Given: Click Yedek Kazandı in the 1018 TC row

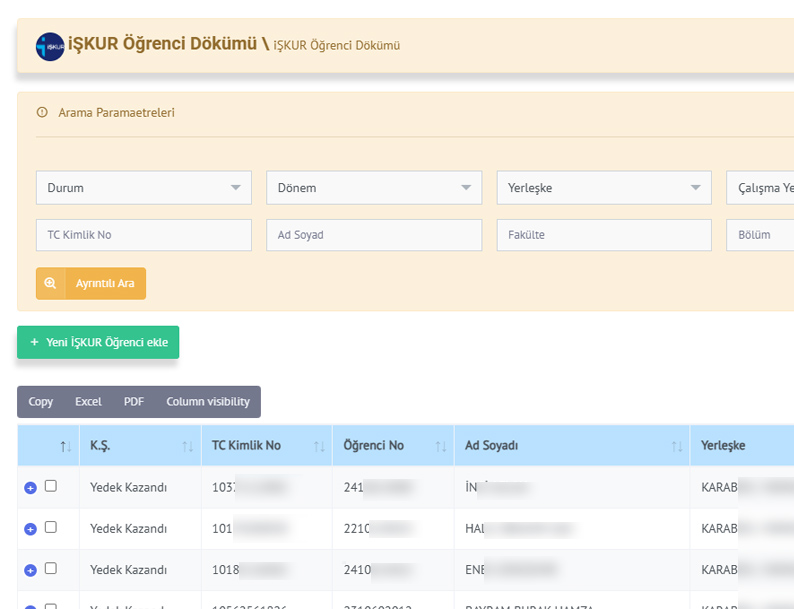Looking at the screenshot, I should (129, 570).
